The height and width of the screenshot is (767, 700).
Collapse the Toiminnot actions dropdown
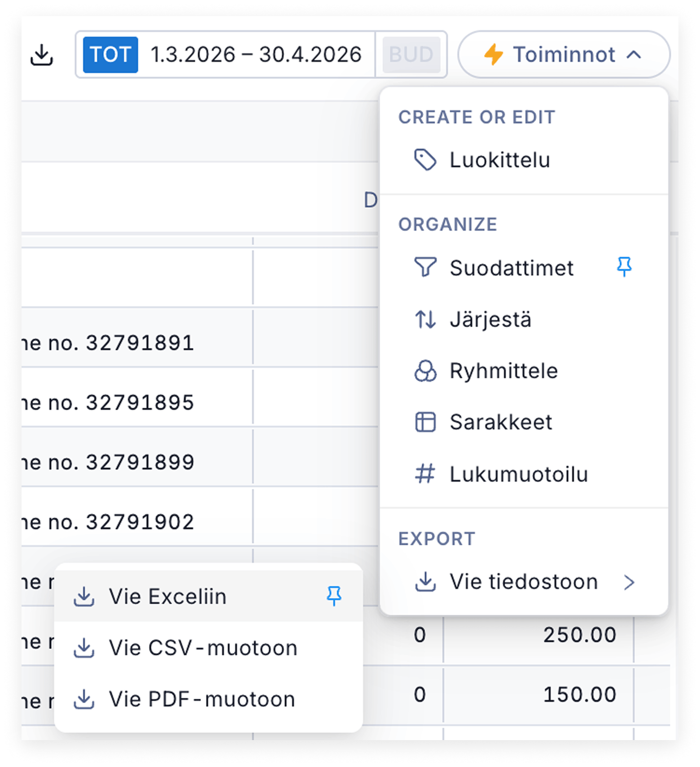pyautogui.click(x=564, y=55)
